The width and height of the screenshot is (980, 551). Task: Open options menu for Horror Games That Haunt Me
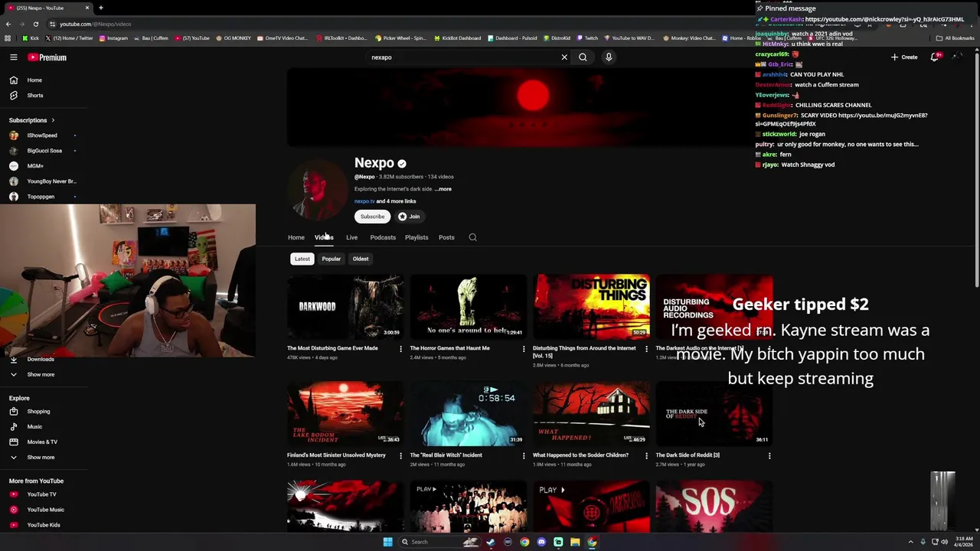point(524,349)
